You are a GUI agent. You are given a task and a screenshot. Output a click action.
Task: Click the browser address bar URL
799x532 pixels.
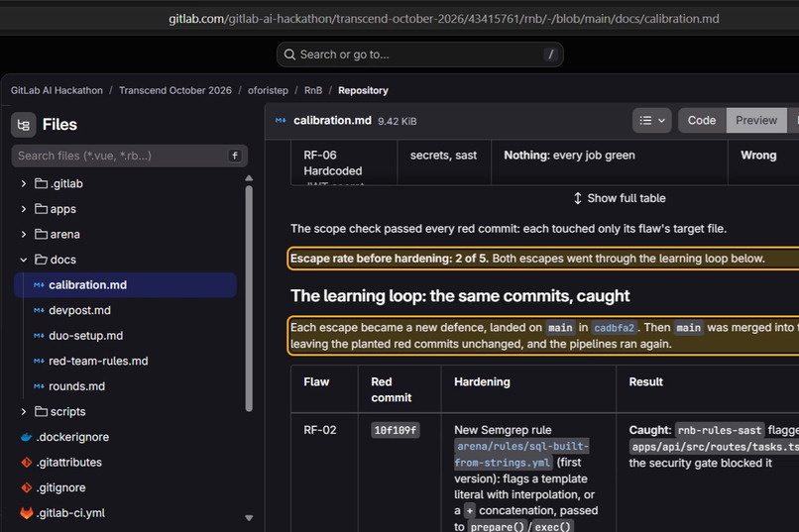pyautogui.click(x=444, y=19)
